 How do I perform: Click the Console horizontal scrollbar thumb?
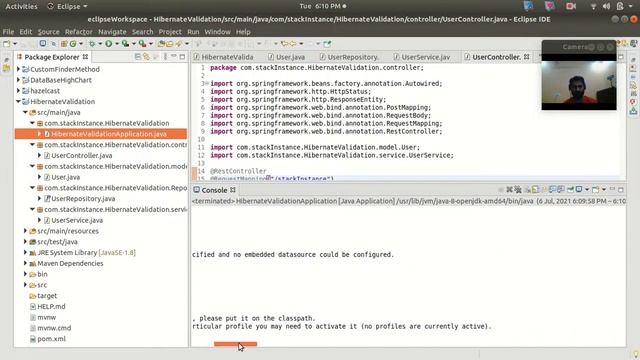pos(236,344)
